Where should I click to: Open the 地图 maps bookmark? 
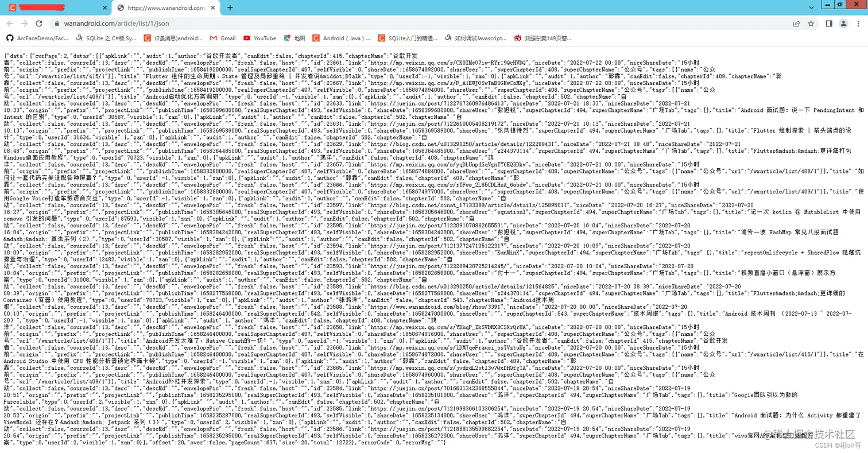(x=294, y=38)
